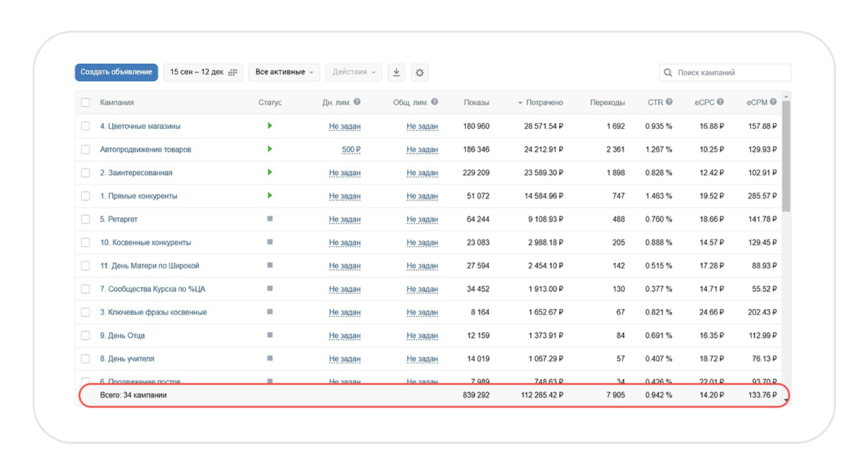
Task: Select checkbox for 9. День Отца
Action: point(85,335)
